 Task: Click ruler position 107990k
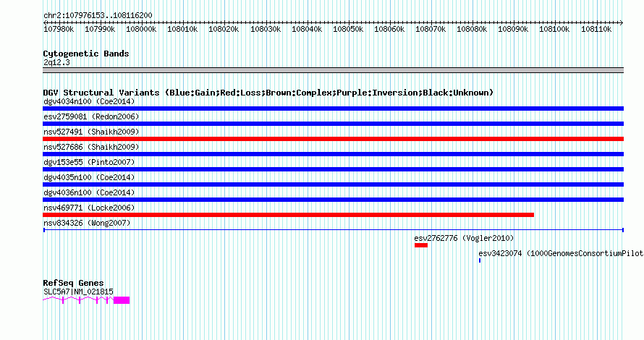click(100, 30)
